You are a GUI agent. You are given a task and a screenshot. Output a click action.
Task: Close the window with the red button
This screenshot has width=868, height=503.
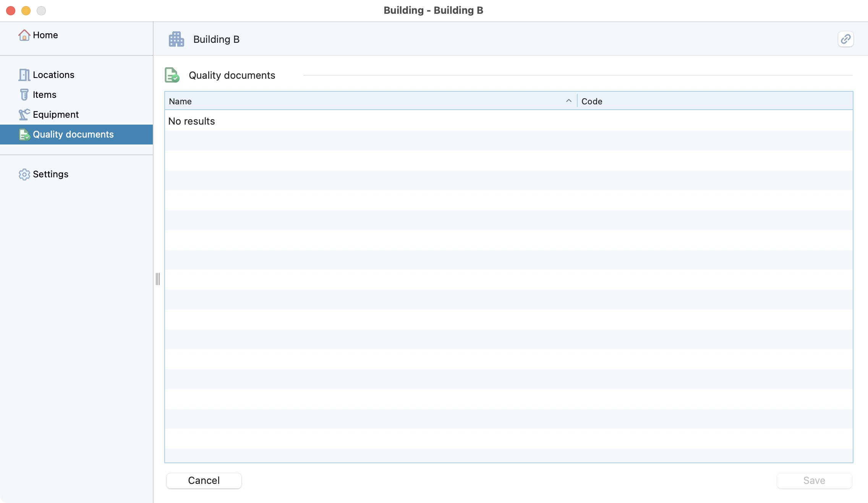[11, 11]
